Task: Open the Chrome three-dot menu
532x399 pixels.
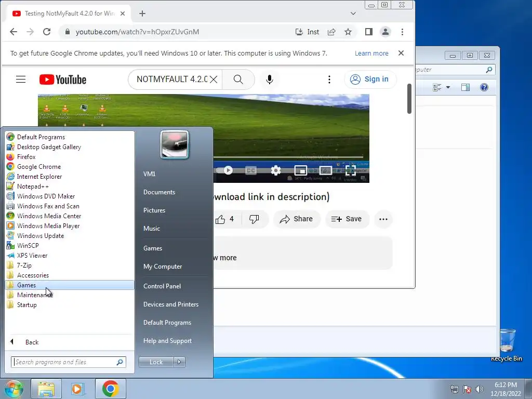Action: pyautogui.click(x=403, y=32)
